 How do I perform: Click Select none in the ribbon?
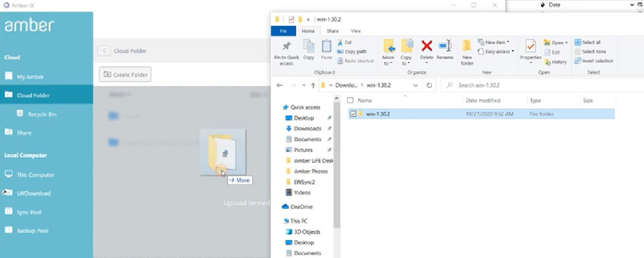point(590,52)
